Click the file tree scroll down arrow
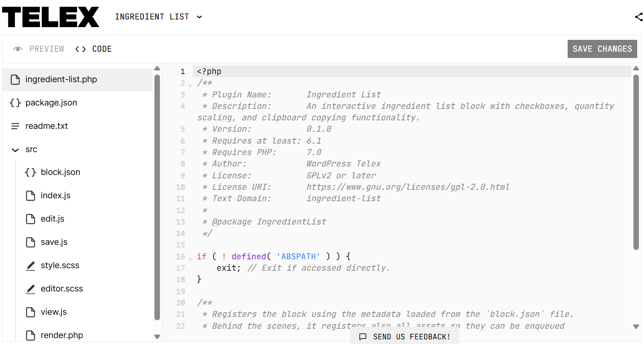 click(x=157, y=337)
